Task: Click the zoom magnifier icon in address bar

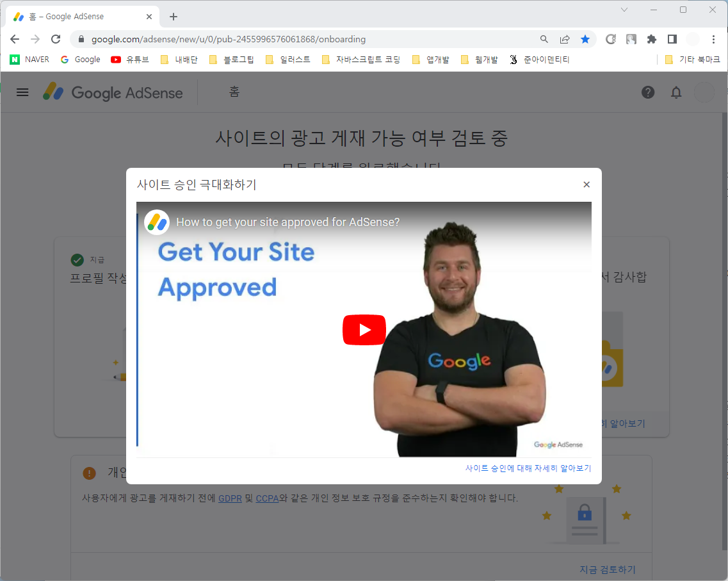Action: tap(544, 39)
